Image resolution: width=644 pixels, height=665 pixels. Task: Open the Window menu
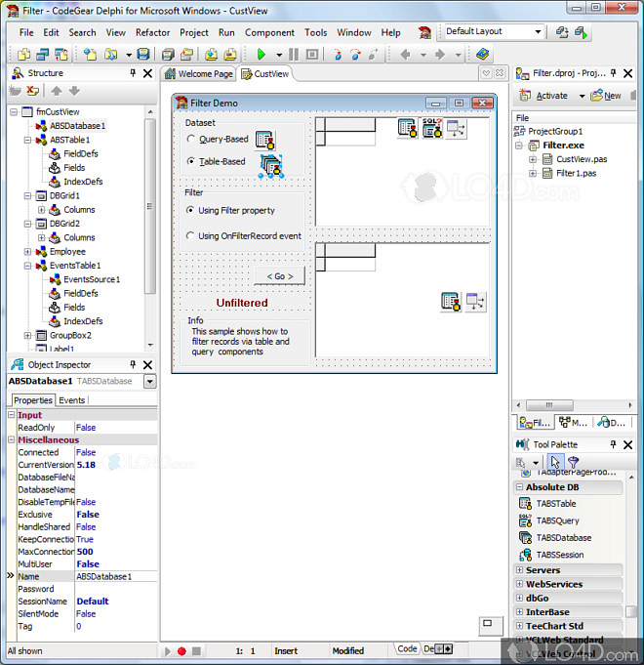tap(354, 32)
